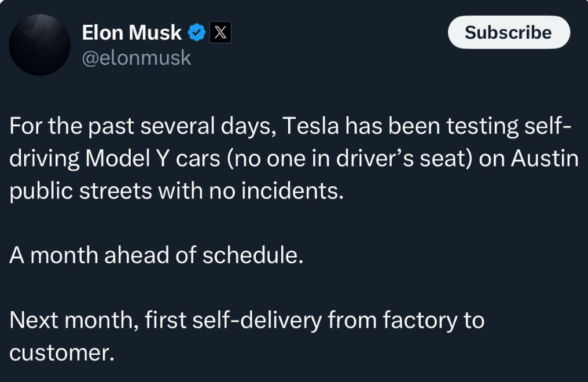
Task: Click the X affiliation badge icon
Action: click(x=220, y=32)
